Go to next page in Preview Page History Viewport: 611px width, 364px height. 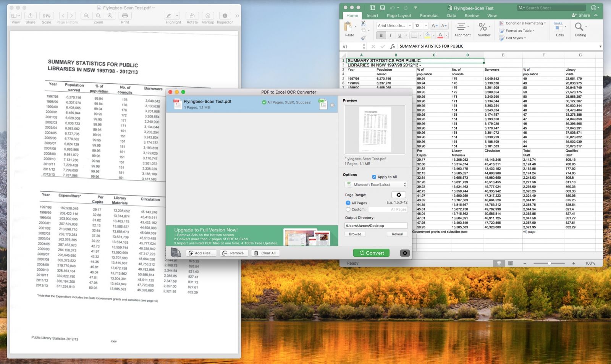click(x=71, y=16)
